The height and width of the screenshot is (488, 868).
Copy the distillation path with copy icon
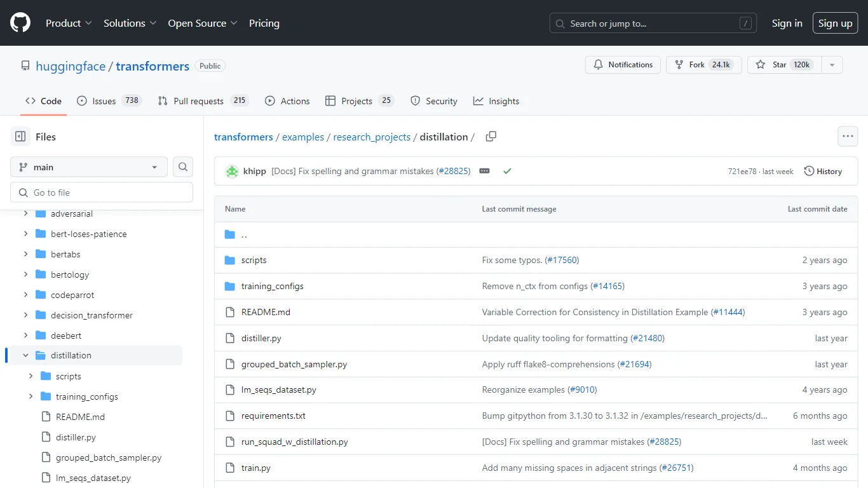[491, 137]
